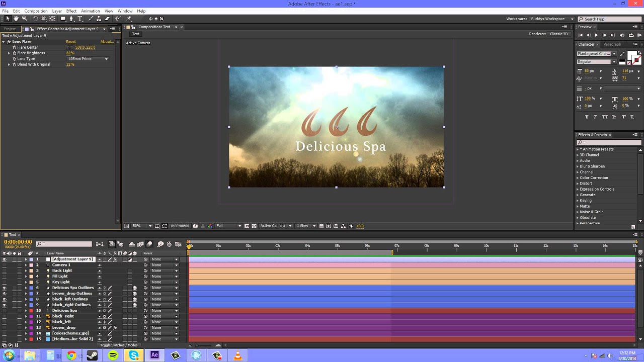Hide brown_drop Outlines layer visibility
644x362 pixels.
[x=5, y=294]
